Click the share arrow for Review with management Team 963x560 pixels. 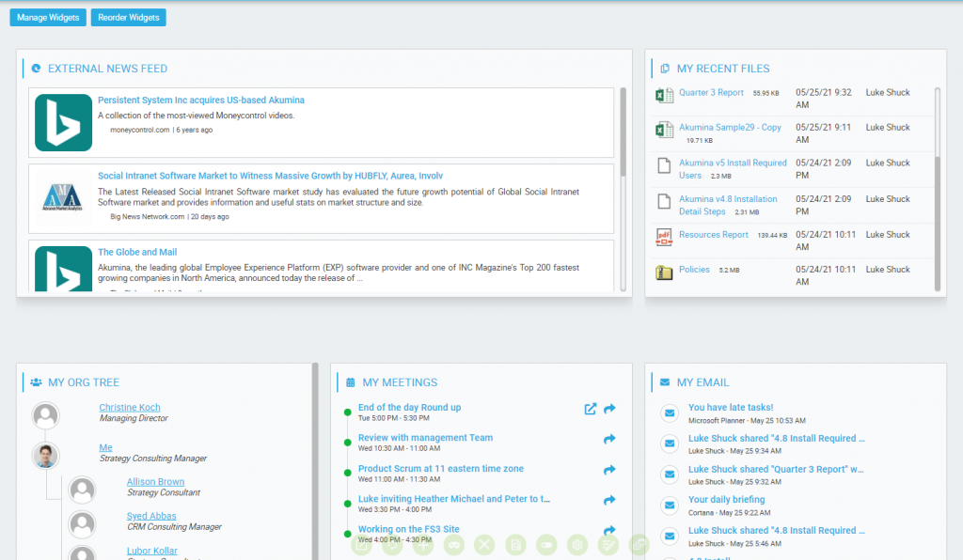pos(609,439)
